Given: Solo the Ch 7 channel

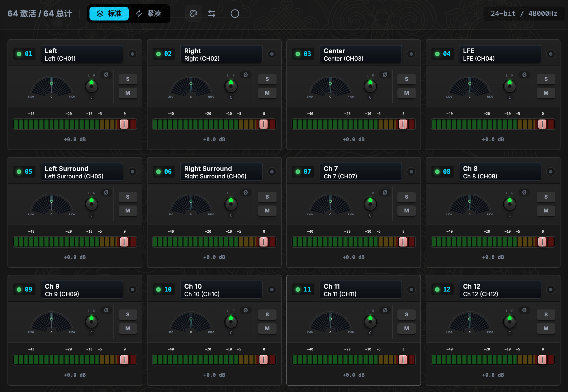Looking at the screenshot, I should pos(407,197).
